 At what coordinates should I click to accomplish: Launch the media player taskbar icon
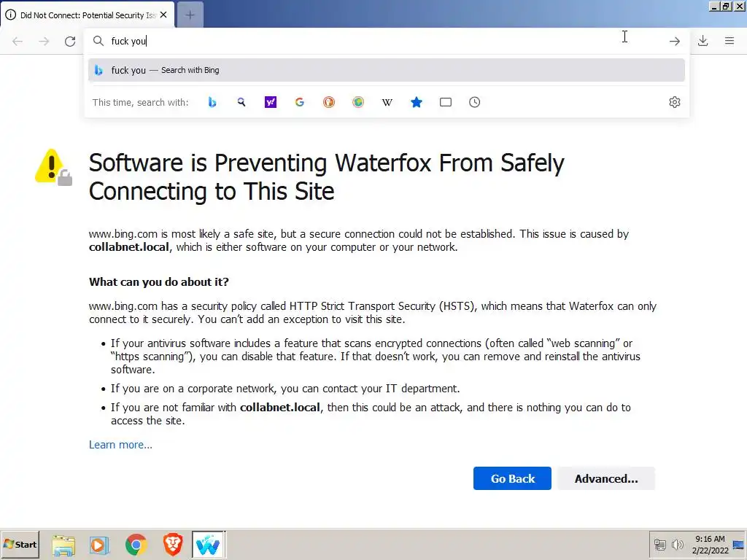pos(99,545)
